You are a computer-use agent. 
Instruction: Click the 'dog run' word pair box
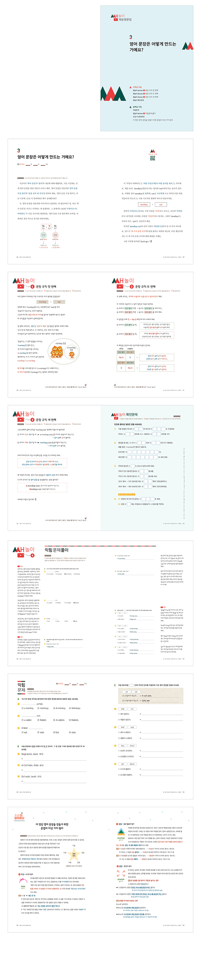[x=127, y=709]
